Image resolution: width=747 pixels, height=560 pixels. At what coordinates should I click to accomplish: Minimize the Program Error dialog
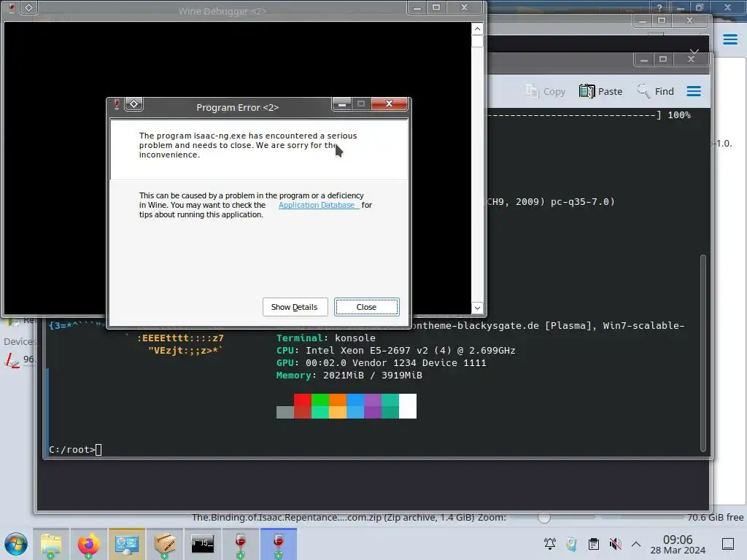point(341,104)
